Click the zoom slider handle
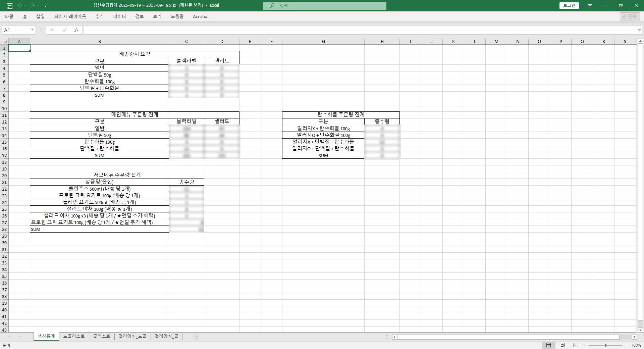Screen dimensions: 644x349 (x=605, y=345)
